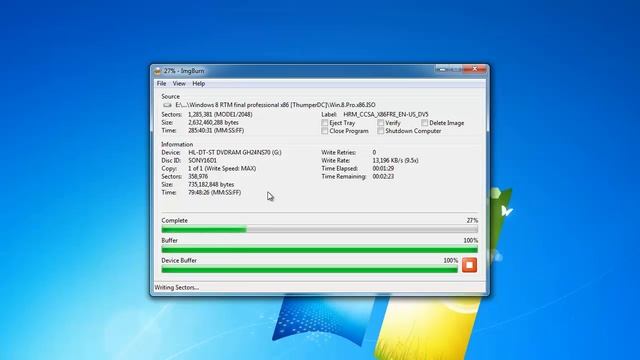Click the ImgBurn icon in the title bar
Screen dimensions: 640x360
[x=158, y=71]
